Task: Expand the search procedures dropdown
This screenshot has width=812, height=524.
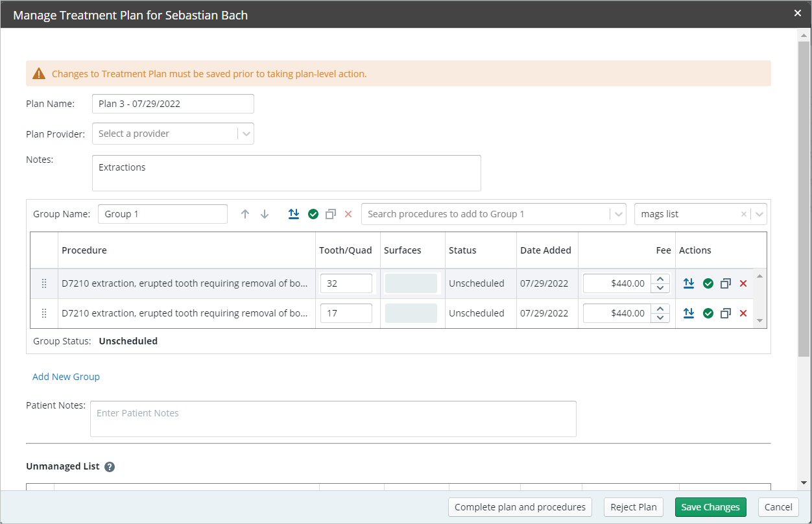Action: coord(618,214)
